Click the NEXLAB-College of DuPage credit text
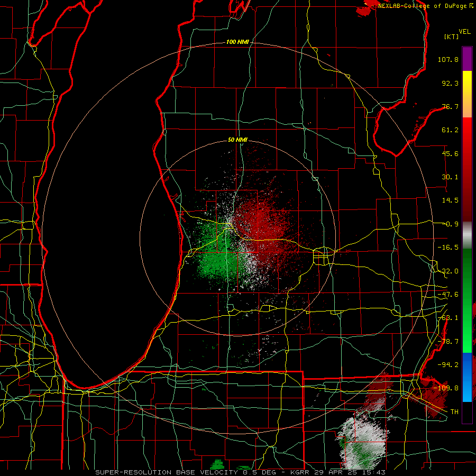The height and width of the screenshot is (476, 476). click(425, 6)
